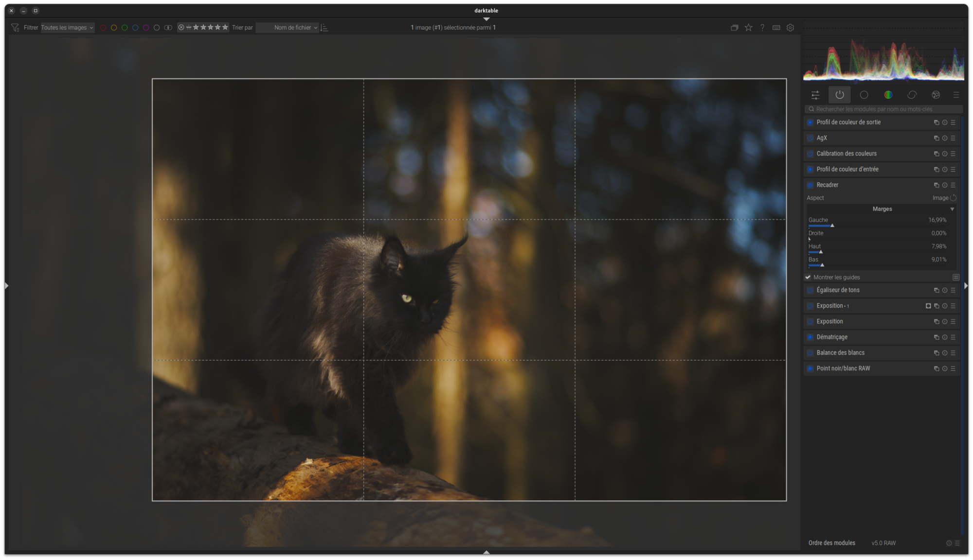Click the sort order direction icon
Screen dimensions: 973x560
[x=324, y=28]
